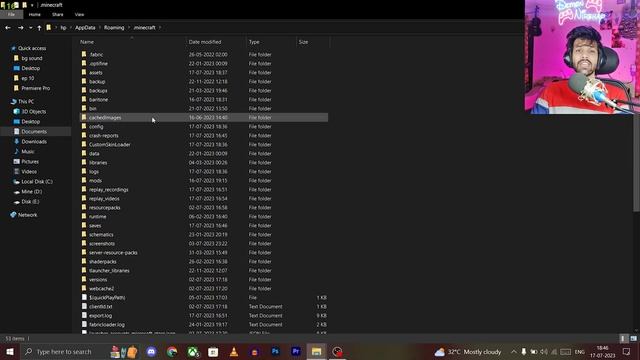Image resolution: width=640 pixels, height=360 pixels.
Task: Open Premiere Pro folder in sidebar
Action: pyautogui.click(x=36, y=88)
